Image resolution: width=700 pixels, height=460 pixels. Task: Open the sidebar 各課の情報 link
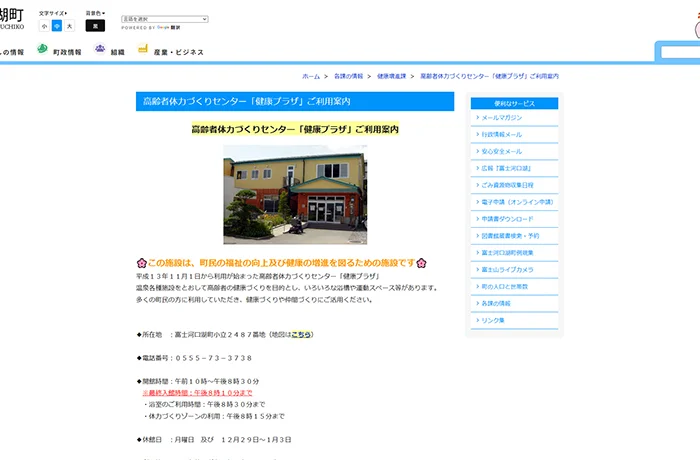click(496, 303)
